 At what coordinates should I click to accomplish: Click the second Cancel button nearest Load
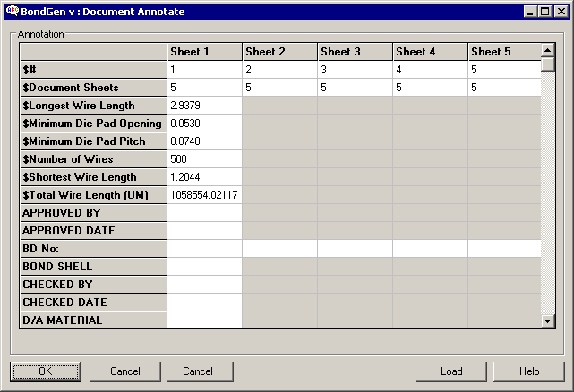201,371
